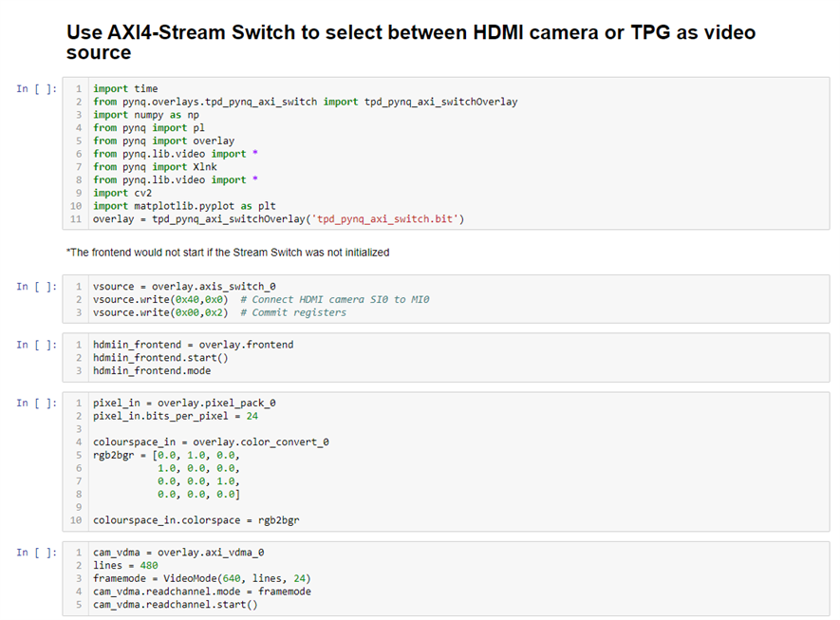
Task: Place cursor on the 'import time' line
Action: 125,88
